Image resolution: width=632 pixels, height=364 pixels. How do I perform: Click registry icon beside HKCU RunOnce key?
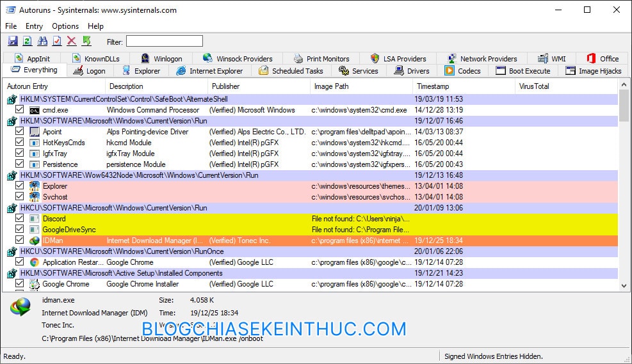click(x=12, y=251)
